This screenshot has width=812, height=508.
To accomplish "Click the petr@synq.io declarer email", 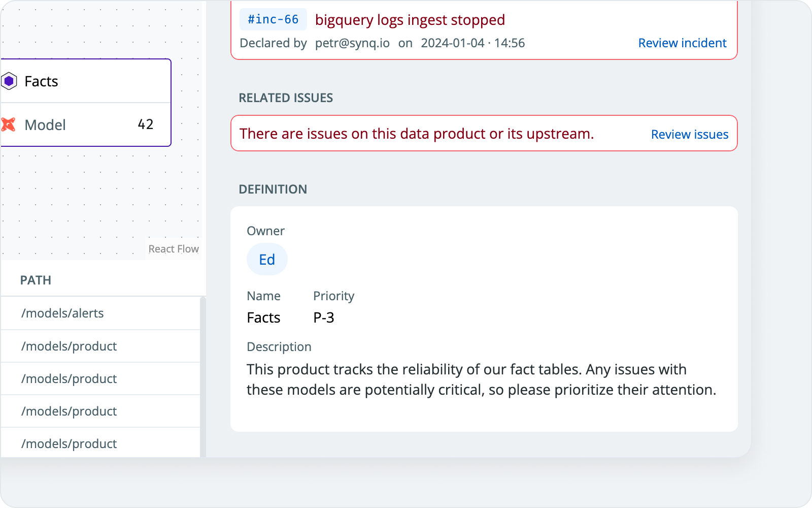I will pyautogui.click(x=352, y=43).
